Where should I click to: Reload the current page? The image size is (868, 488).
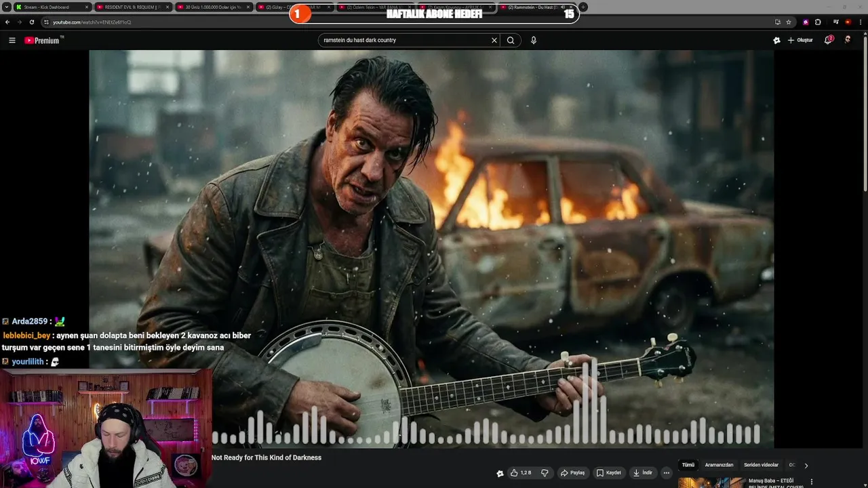click(x=32, y=22)
